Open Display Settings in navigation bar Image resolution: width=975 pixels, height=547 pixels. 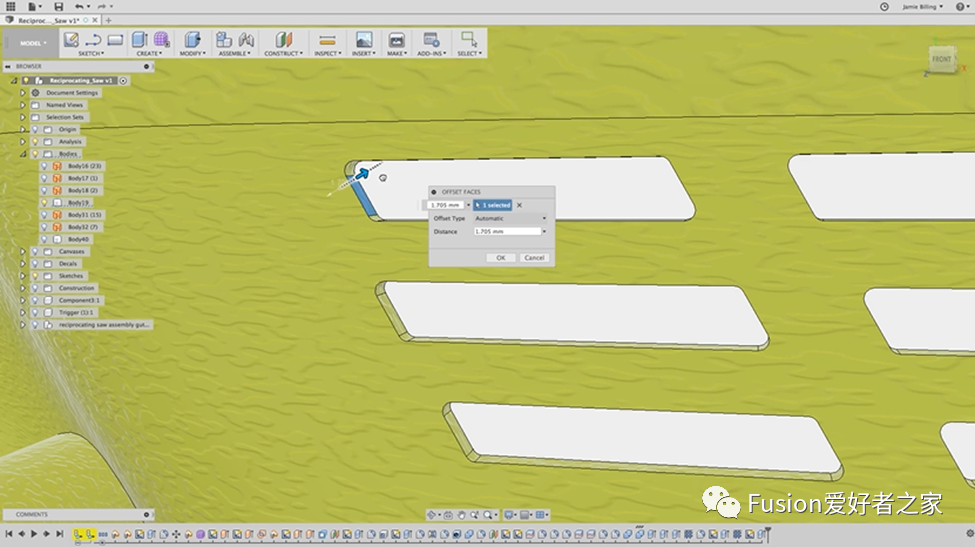[x=509, y=515]
